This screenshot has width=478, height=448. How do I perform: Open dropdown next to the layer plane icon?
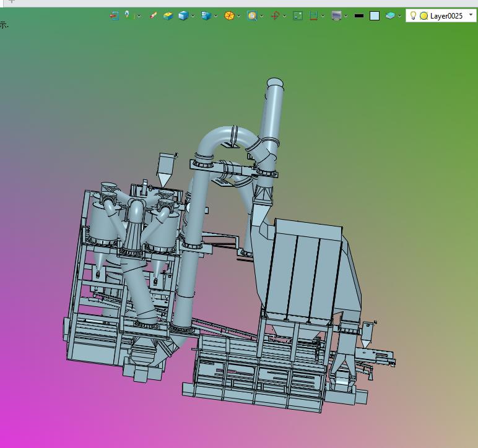click(x=399, y=16)
